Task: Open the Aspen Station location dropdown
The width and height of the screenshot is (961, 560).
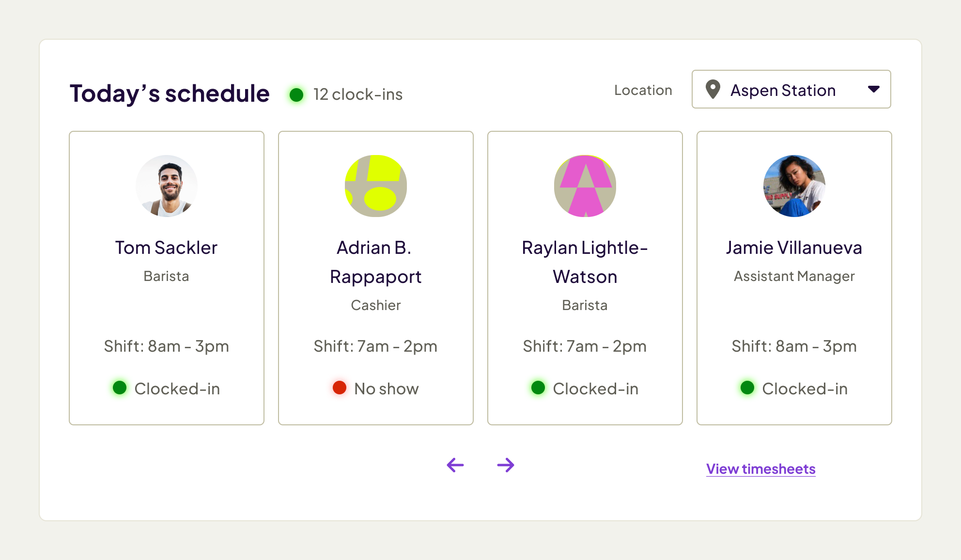Action: point(791,90)
